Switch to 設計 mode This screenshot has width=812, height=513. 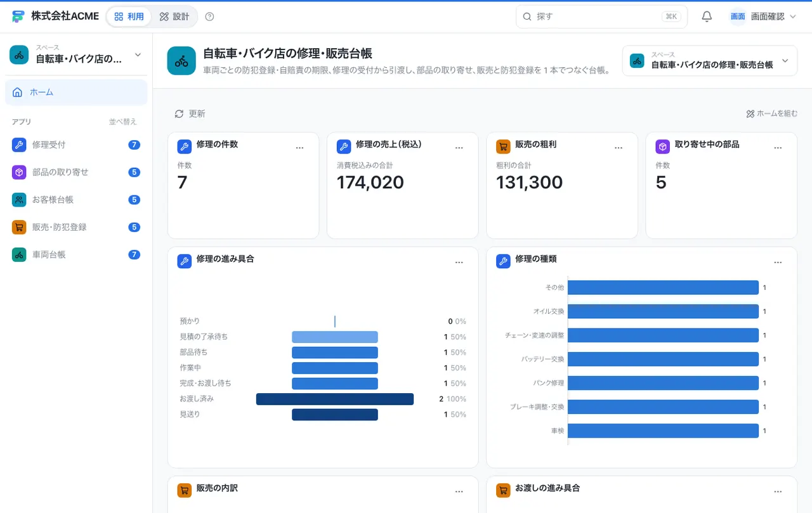point(174,16)
